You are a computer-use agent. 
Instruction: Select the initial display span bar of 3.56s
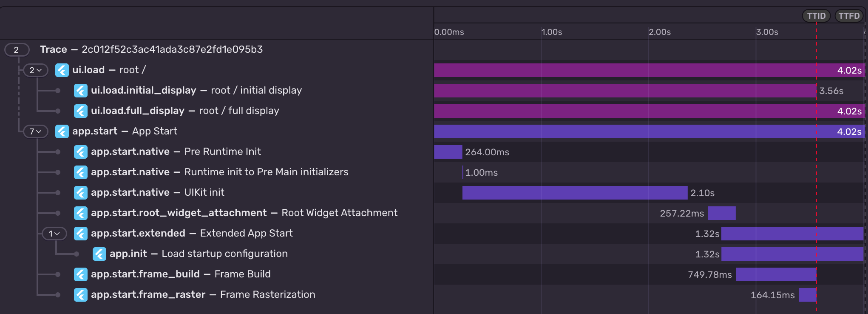tap(625, 91)
